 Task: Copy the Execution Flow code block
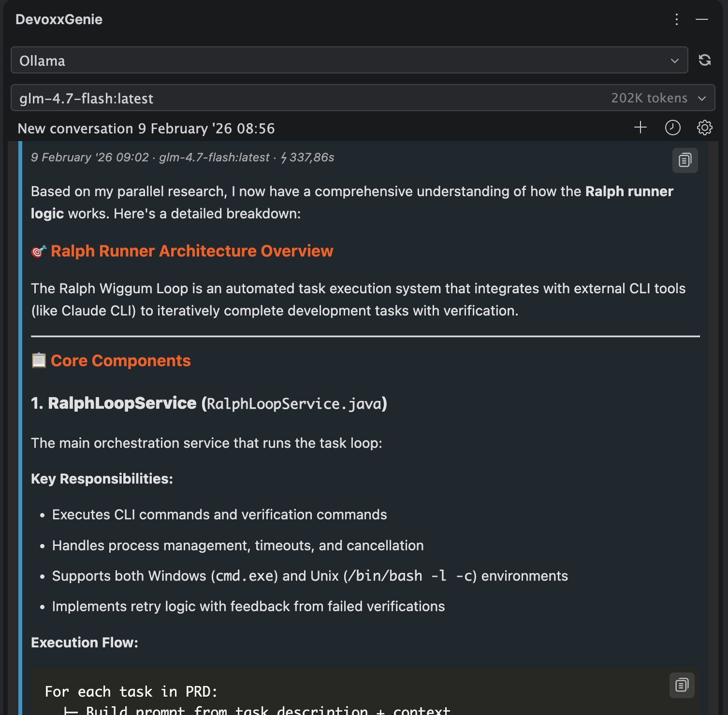(x=682, y=685)
